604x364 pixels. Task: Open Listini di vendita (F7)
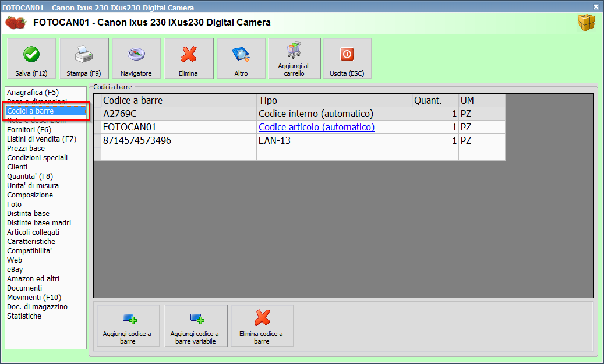[x=41, y=139]
